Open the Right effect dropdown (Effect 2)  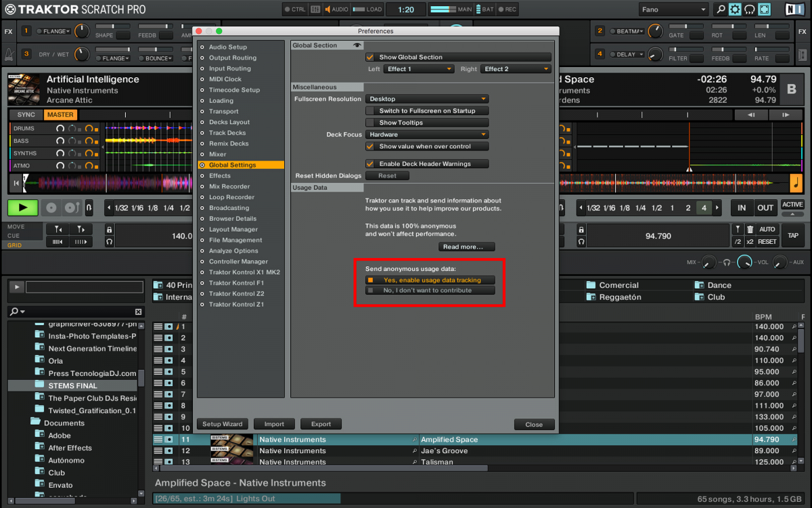pyautogui.click(x=516, y=69)
